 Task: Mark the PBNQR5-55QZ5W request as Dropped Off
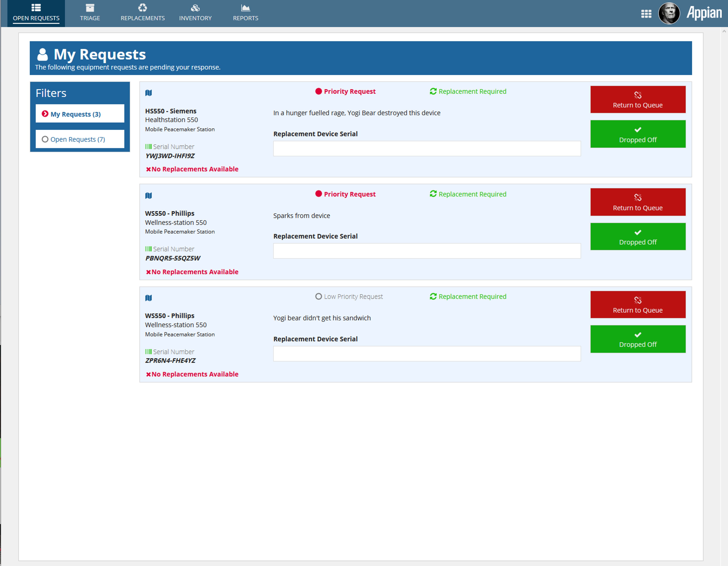pyautogui.click(x=638, y=236)
